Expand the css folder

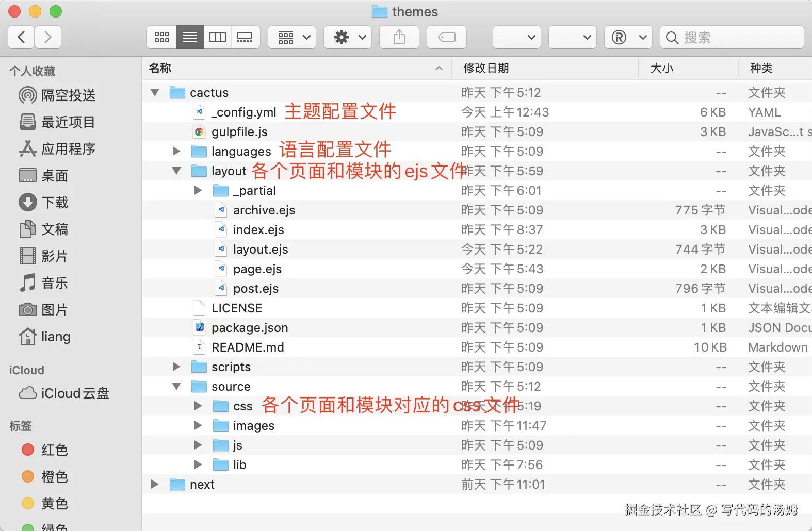click(198, 406)
